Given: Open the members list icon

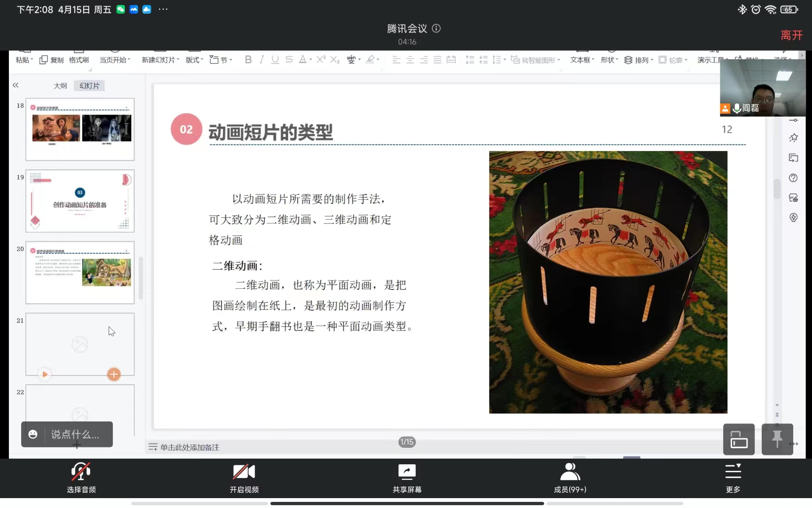Looking at the screenshot, I should point(570,472).
